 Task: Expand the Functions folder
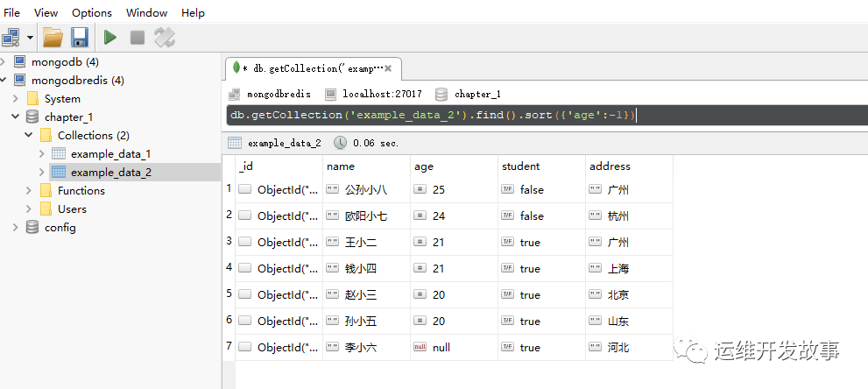(x=29, y=191)
